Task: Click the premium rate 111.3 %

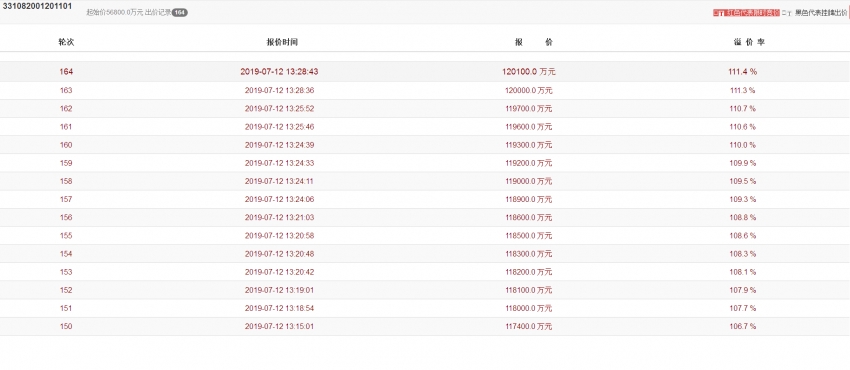Action: [x=743, y=90]
